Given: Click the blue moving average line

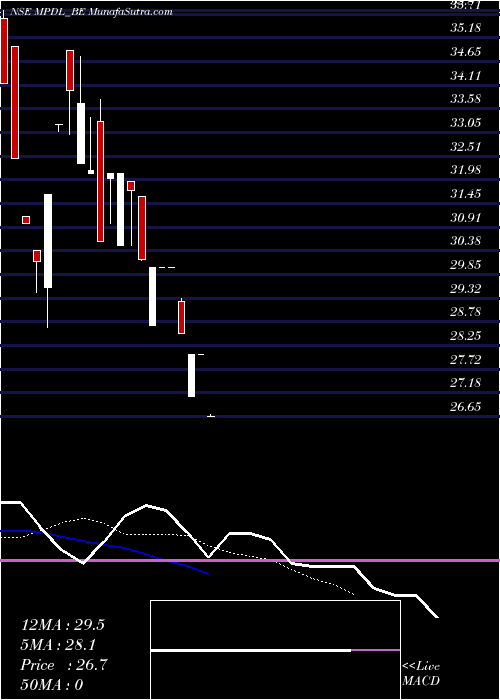Looking at the screenshot, I should click(105, 545).
